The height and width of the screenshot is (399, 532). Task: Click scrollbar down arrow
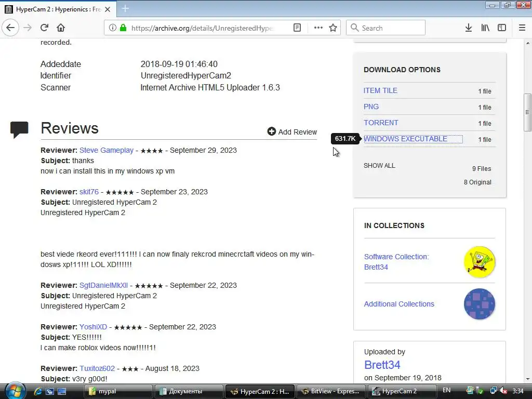point(527,379)
